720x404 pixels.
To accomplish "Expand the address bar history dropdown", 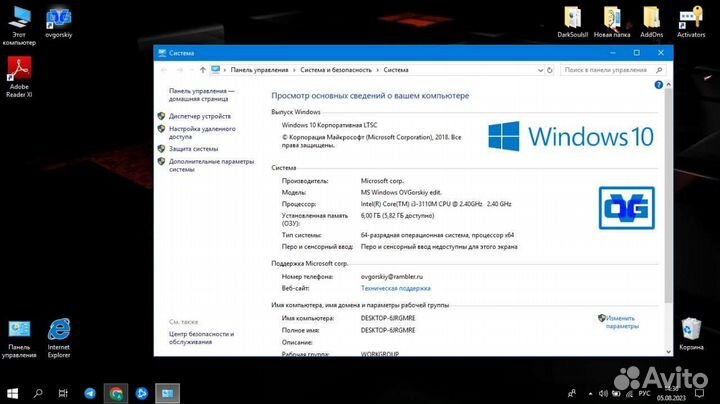I will (540, 70).
